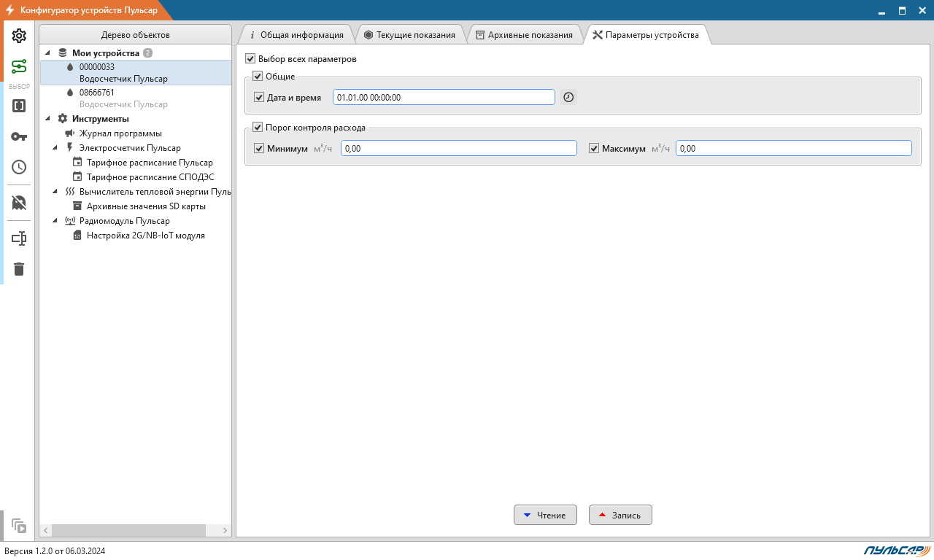The height and width of the screenshot is (560, 934).
Task: Click the calendar icon of Тарифное расписание СПОДЭС
Action: pyautogui.click(x=77, y=176)
